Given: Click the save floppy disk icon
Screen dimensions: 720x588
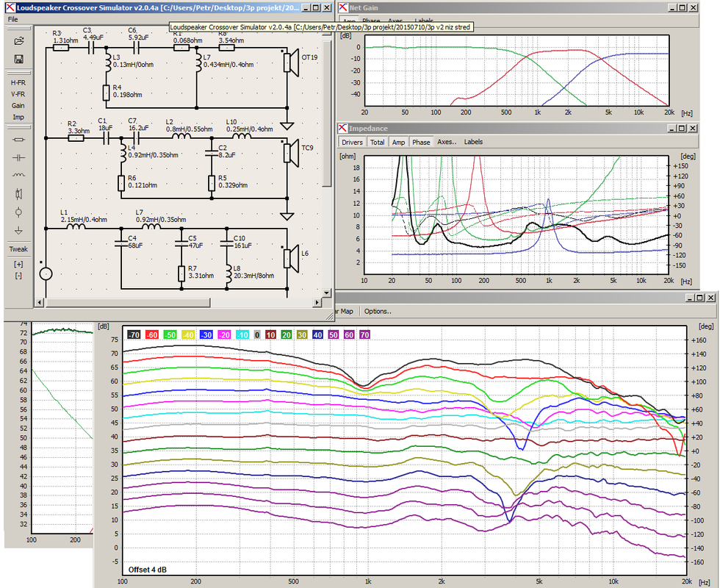Looking at the screenshot, I should tap(19, 59).
